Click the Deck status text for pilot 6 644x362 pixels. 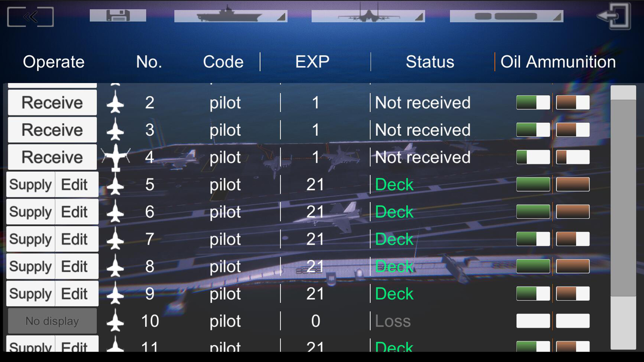pyautogui.click(x=394, y=212)
